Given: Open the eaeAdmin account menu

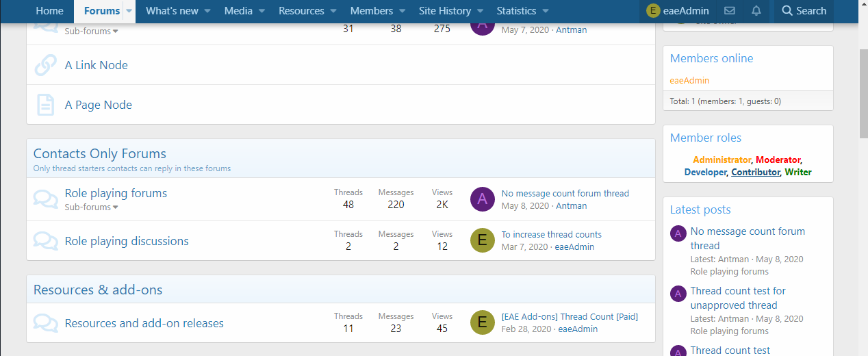Looking at the screenshot, I should [678, 11].
